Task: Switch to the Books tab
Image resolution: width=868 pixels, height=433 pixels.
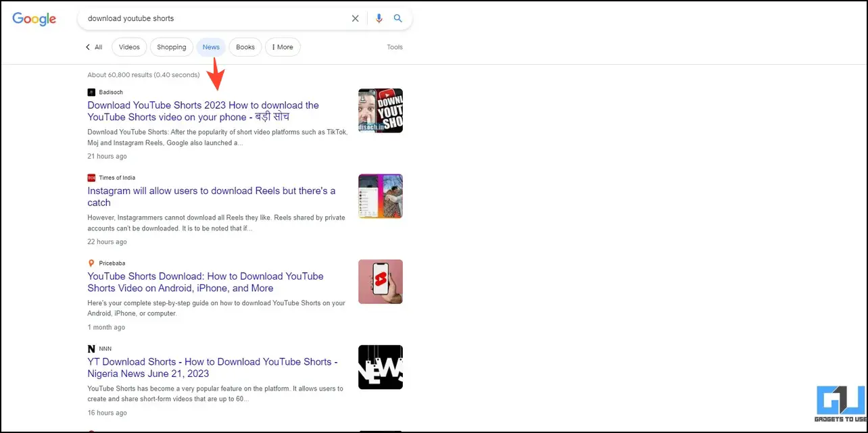Action: click(245, 47)
